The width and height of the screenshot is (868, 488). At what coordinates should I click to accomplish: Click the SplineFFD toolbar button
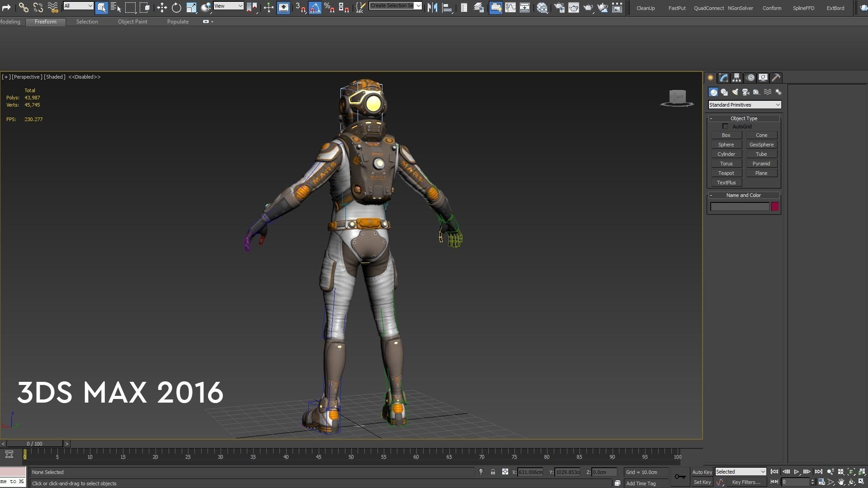pos(803,8)
